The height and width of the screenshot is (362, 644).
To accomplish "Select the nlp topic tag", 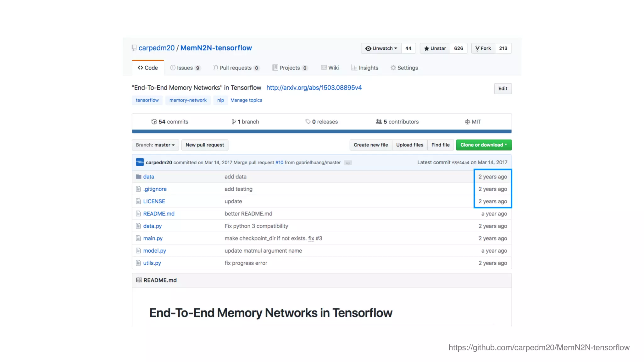I will [220, 100].
